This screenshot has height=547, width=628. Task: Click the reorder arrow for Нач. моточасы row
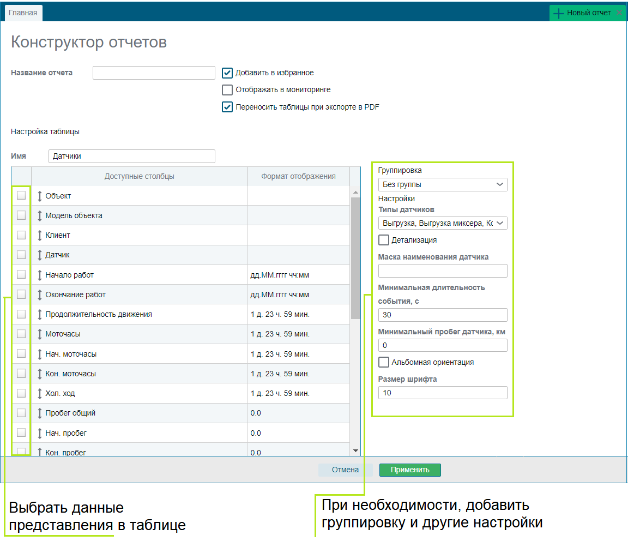(39, 354)
